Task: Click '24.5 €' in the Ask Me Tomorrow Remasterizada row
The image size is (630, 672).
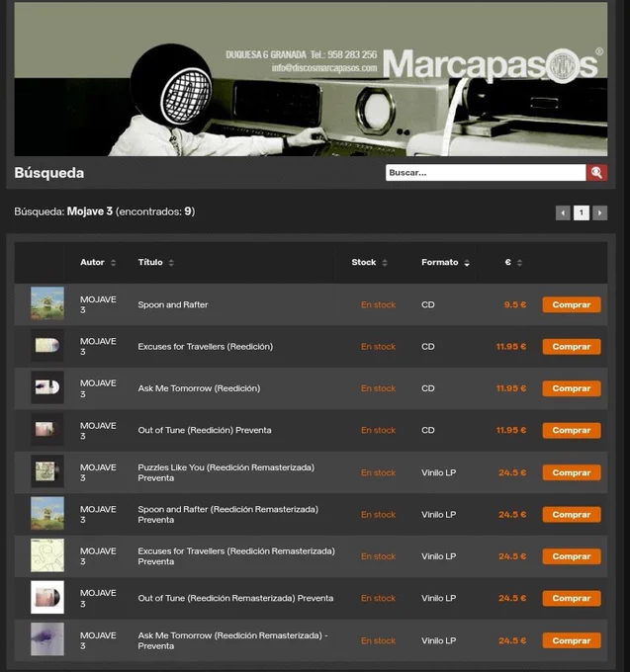Action: pos(512,640)
